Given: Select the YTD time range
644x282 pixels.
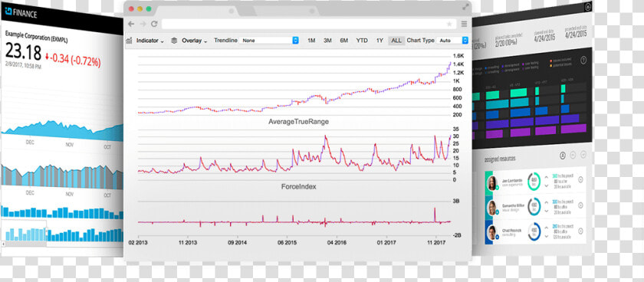Looking at the screenshot, I should [x=362, y=41].
